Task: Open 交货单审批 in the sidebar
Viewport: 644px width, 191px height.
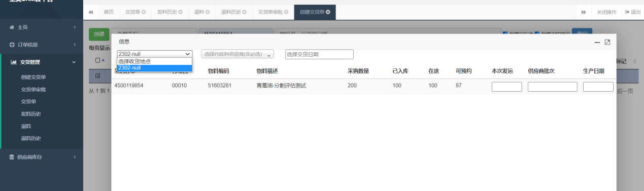Action: [x=33, y=90]
